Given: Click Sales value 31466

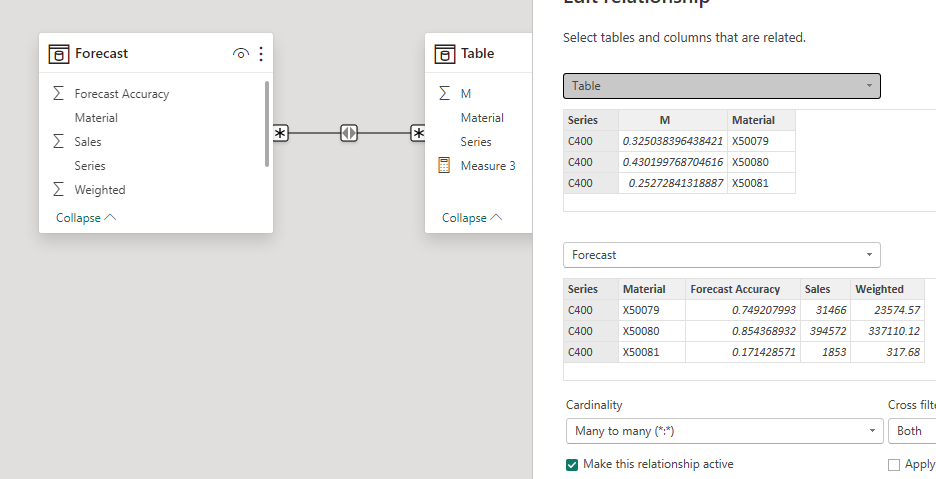Looking at the screenshot, I should coord(825,311).
